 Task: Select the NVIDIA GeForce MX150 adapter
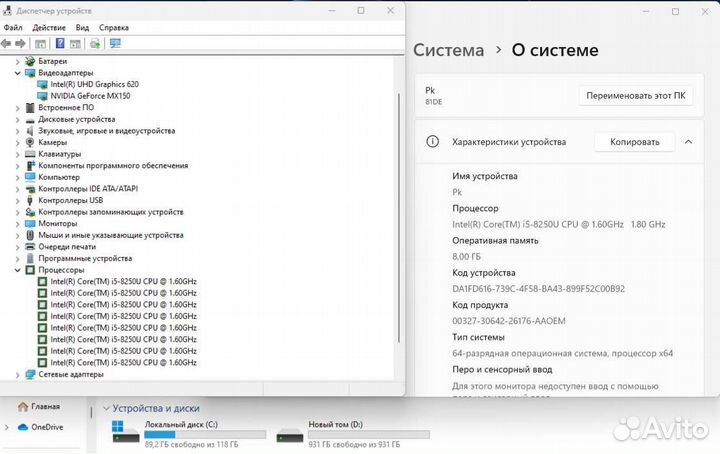click(x=90, y=96)
